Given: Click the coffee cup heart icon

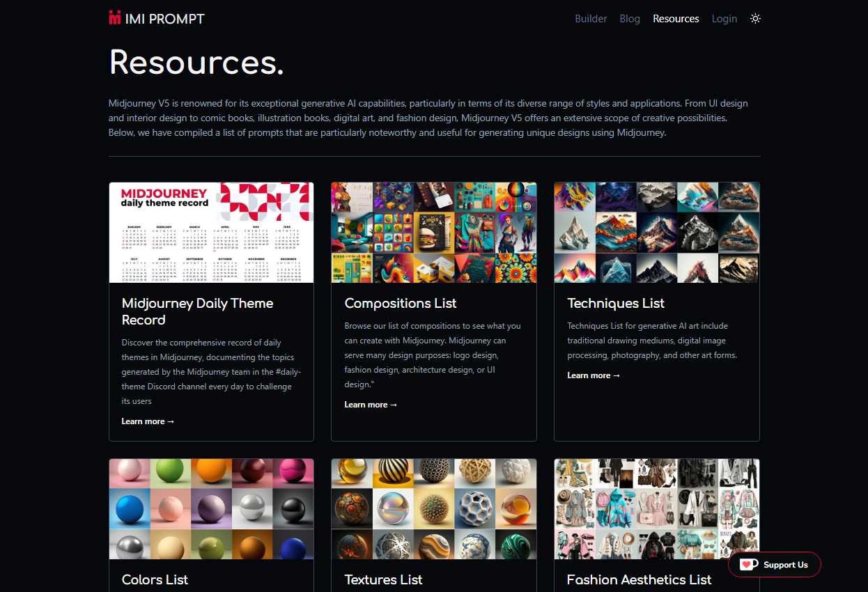Looking at the screenshot, I should click(x=749, y=565).
